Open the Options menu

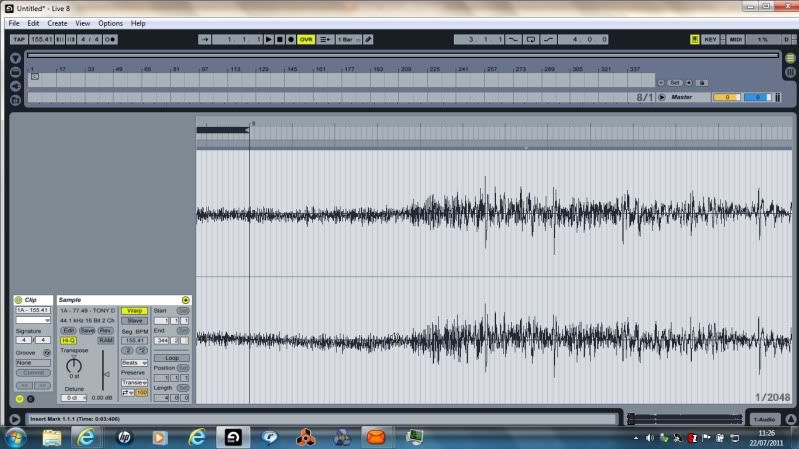[110, 22]
